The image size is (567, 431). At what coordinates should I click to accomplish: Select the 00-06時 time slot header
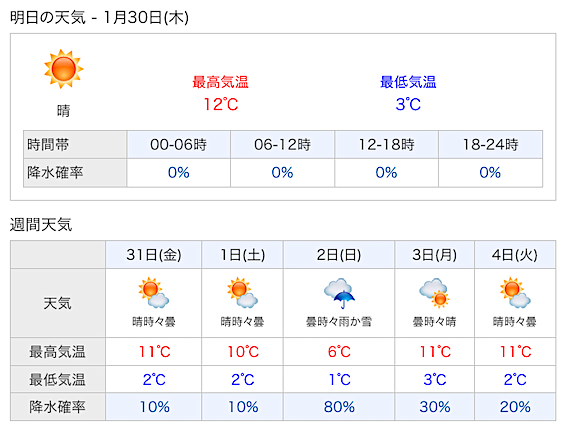click(x=179, y=145)
